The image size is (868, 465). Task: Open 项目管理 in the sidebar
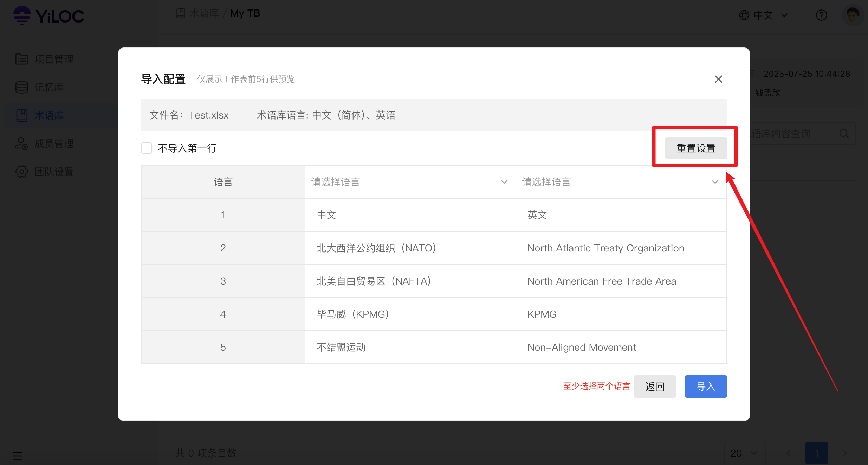coord(54,59)
